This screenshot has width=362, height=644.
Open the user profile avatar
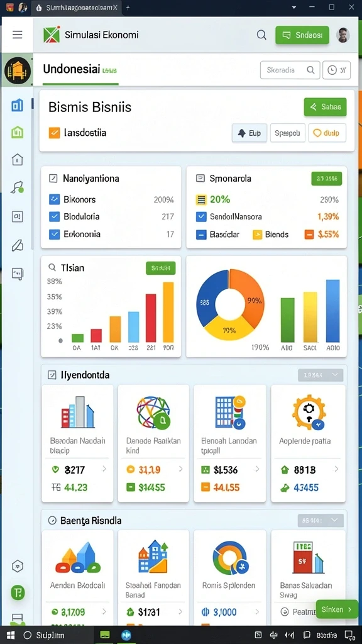coord(343,35)
